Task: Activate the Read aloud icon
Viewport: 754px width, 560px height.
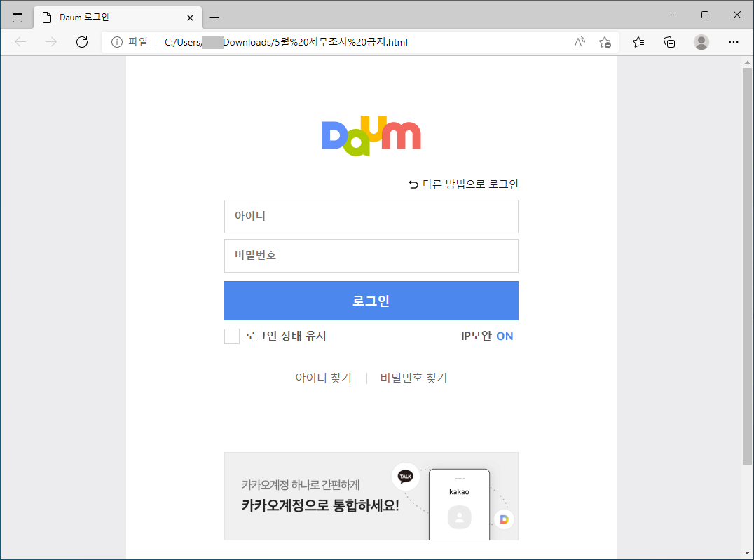Action: tap(580, 42)
